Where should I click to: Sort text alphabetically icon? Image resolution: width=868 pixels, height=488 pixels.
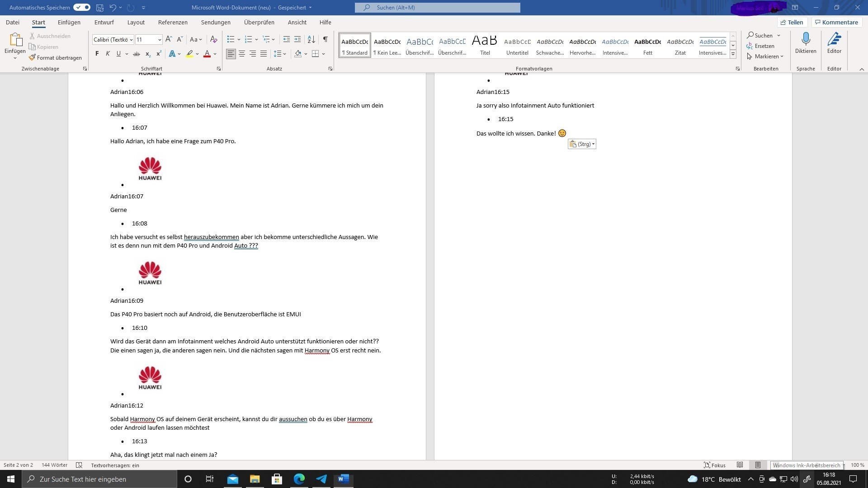pyautogui.click(x=311, y=40)
